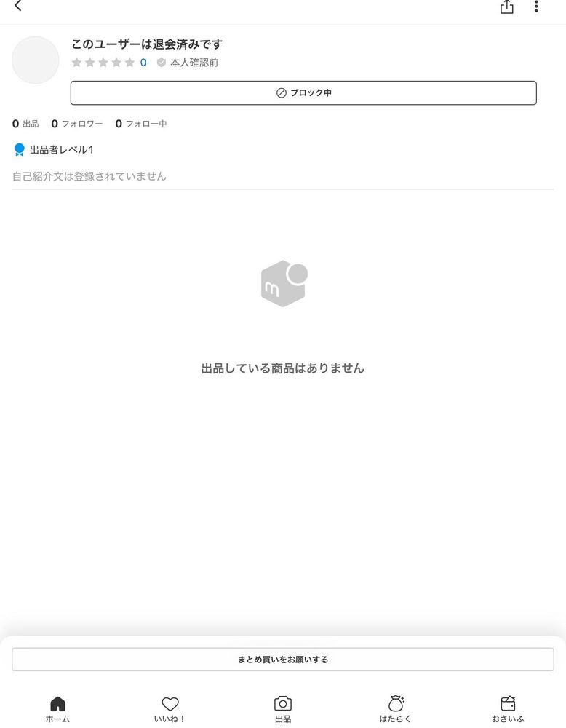View the 0 フォロー中 following list
The image size is (566, 728).
(x=141, y=124)
